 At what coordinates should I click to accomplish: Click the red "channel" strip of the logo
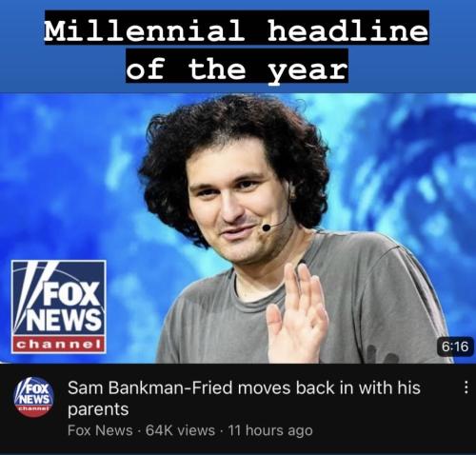pyautogui.click(x=59, y=344)
